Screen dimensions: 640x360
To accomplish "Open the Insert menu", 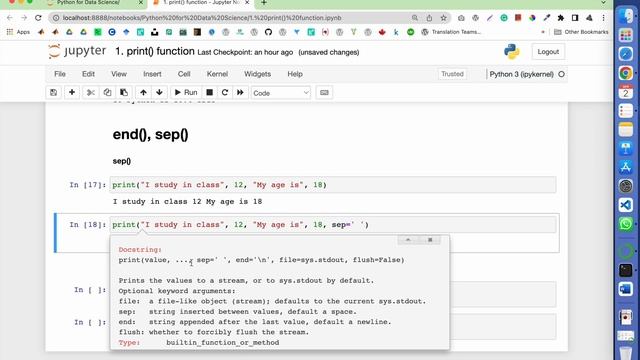I will (x=152, y=74).
